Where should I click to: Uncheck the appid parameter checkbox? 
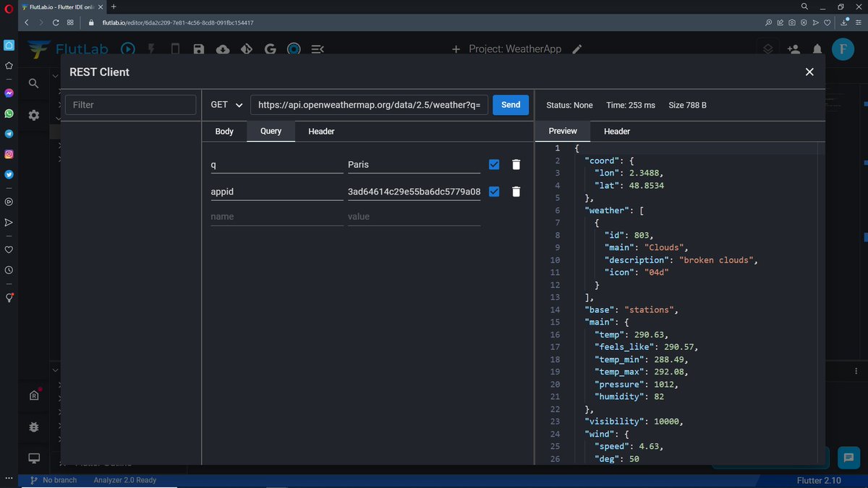[494, 192]
